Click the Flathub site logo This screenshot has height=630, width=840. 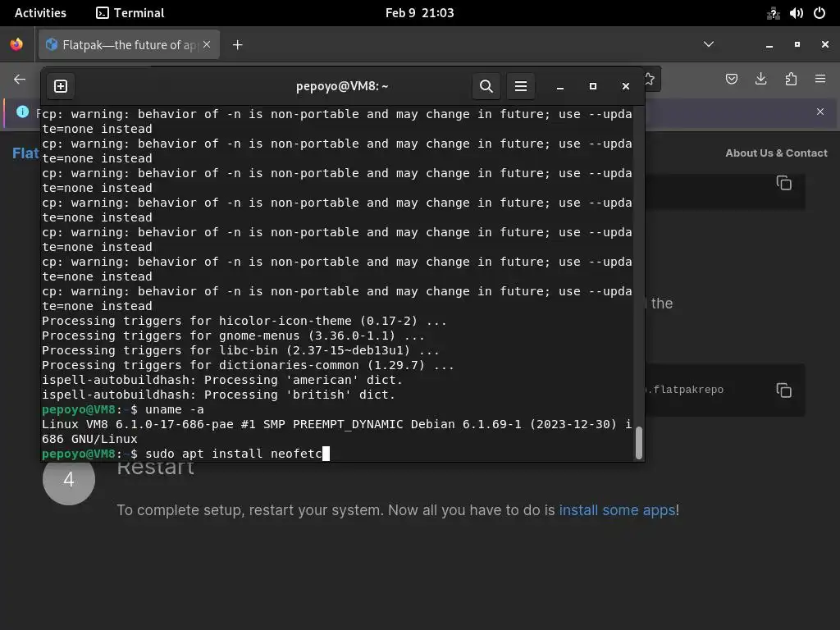click(x=25, y=153)
